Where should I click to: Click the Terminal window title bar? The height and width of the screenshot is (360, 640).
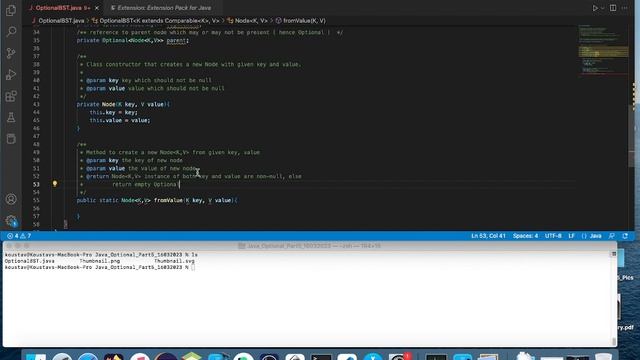click(x=309, y=246)
